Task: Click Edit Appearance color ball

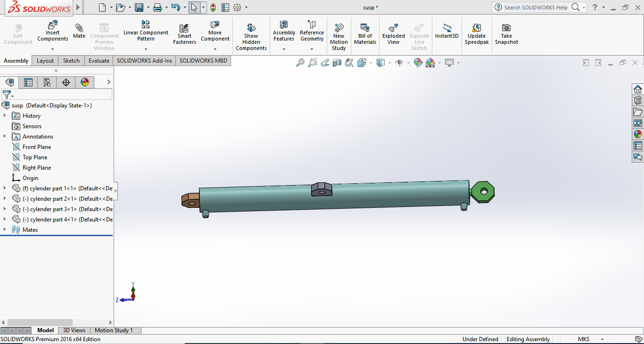Action: pos(418,62)
